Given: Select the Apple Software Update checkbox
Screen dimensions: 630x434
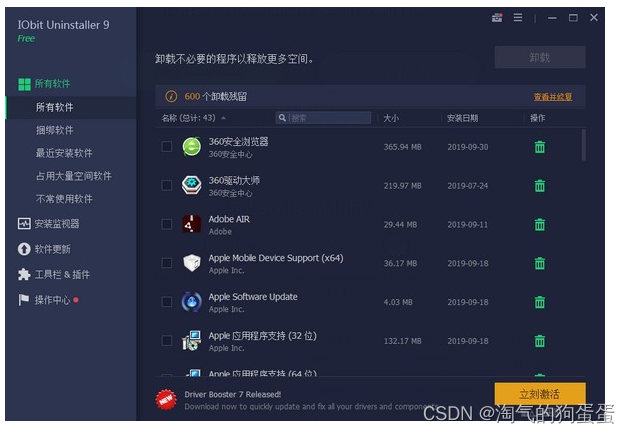Looking at the screenshot, I should tap(167, 302).
